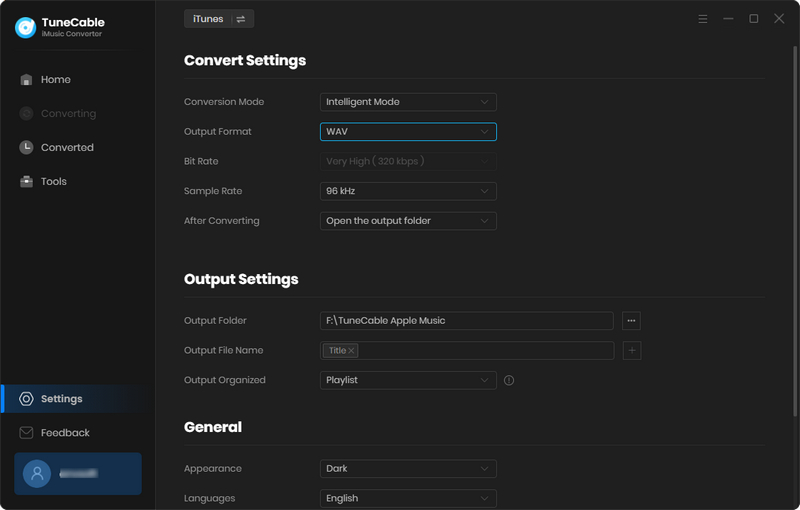Screen dimensions: 800x510
Task: Open the Home page
Action: point(77,80)
